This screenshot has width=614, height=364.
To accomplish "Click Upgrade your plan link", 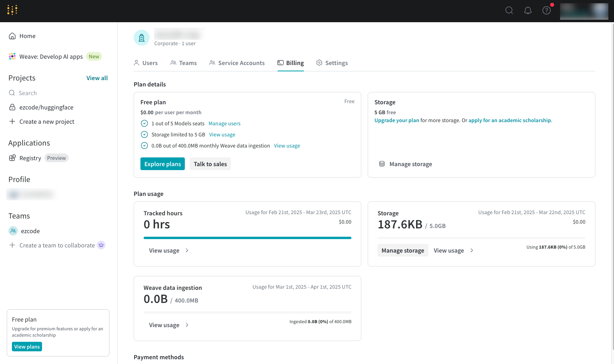I will pyautogui.click(x=397, y=121).
